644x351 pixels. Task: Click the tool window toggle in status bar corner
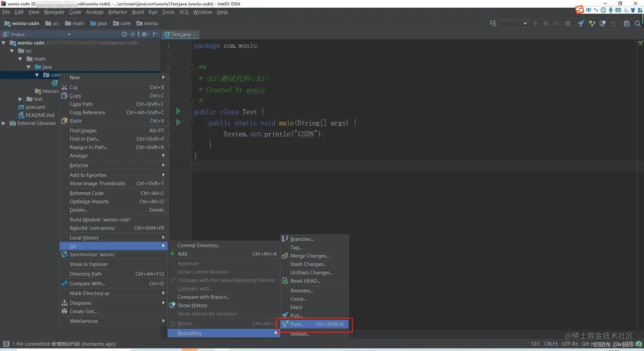pyautogui.click(x=6, y=344)
